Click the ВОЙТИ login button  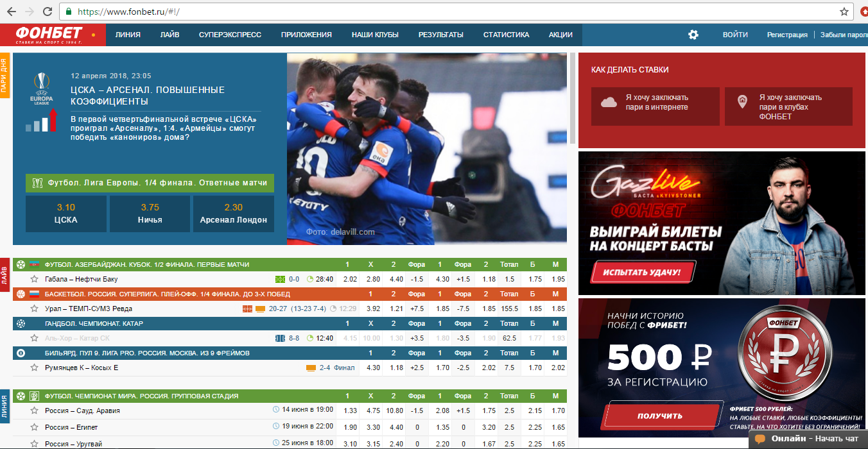click(x=734, y=35)
